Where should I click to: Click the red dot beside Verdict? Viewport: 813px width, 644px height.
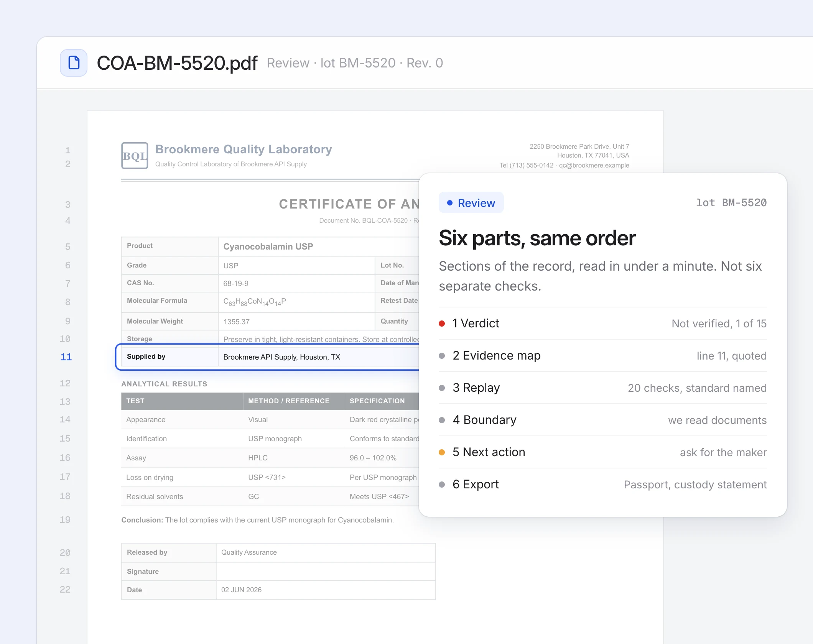(x=442, y=324)
